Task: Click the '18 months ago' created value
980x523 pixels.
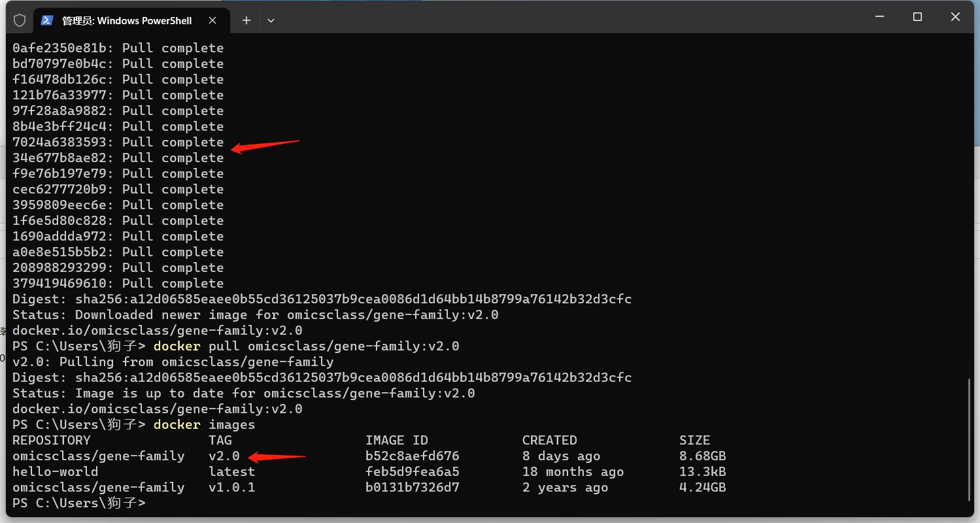Action: point(573,472)
